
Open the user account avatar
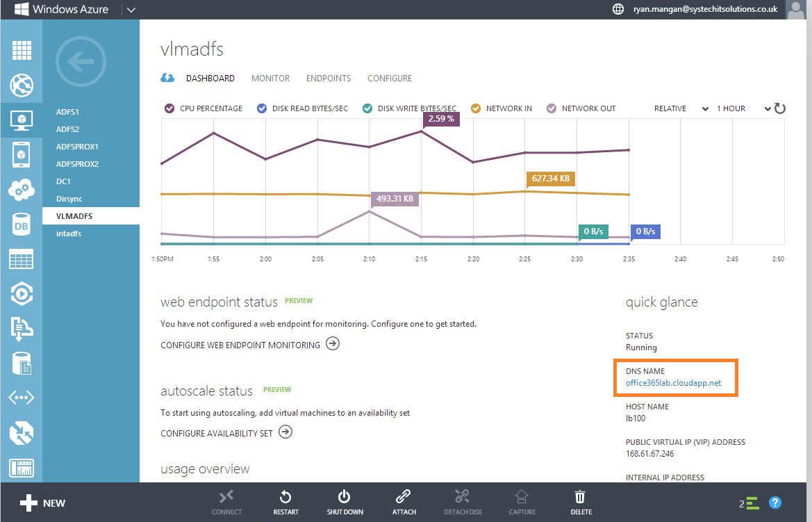click(795, 10)
